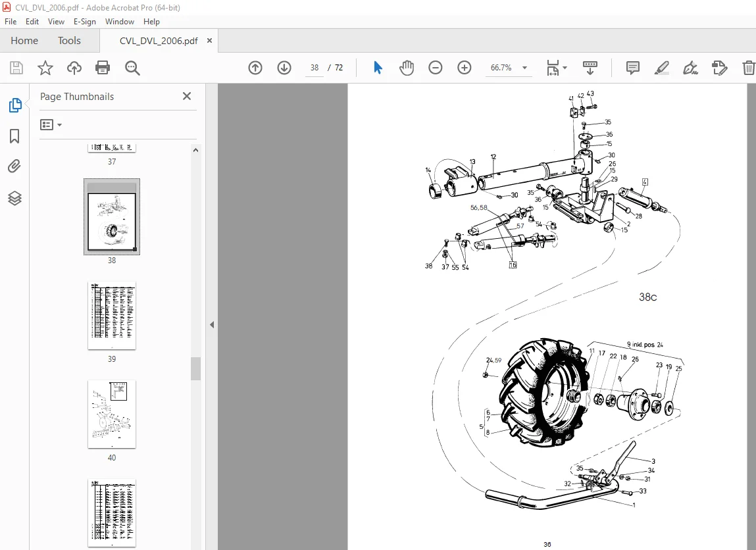
Task: Activate the selection arrow tool
Action: pos(378,68)
